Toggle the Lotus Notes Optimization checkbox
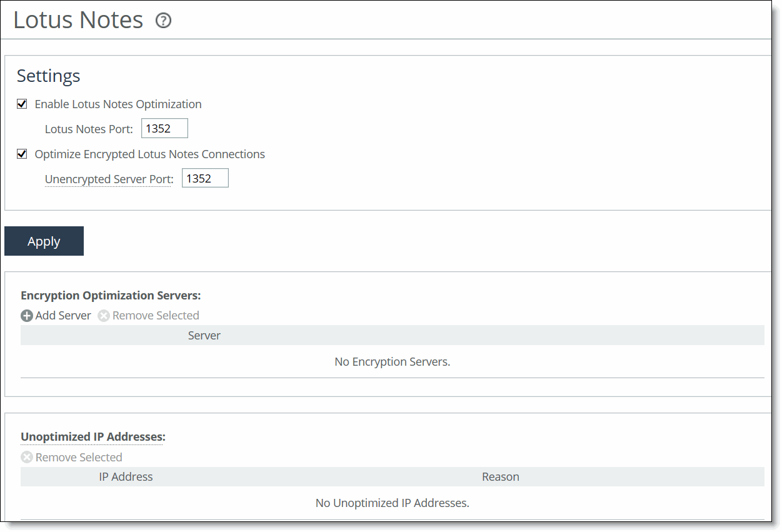The image size is (782, 532). click(22, 104)
